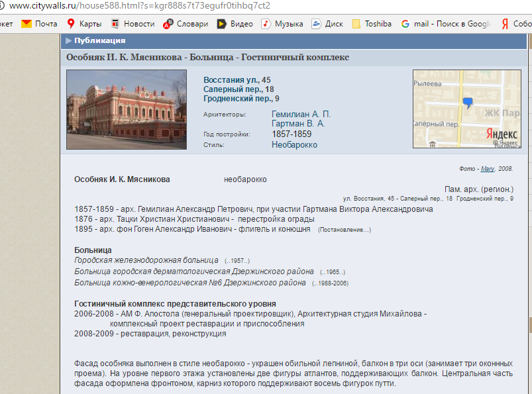Screen dimensions: 532x394
Task: Click the 1895 фон Гоген line
Action: click(192, 229)
